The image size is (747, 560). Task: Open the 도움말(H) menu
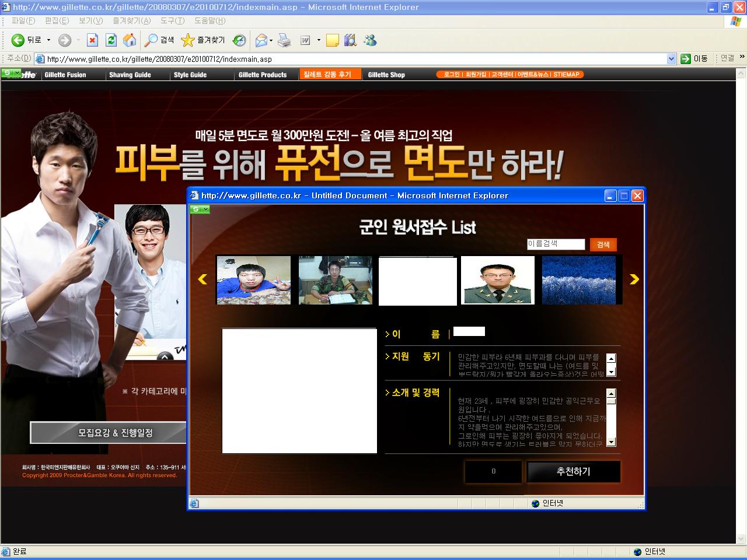[x=210, y=21]
